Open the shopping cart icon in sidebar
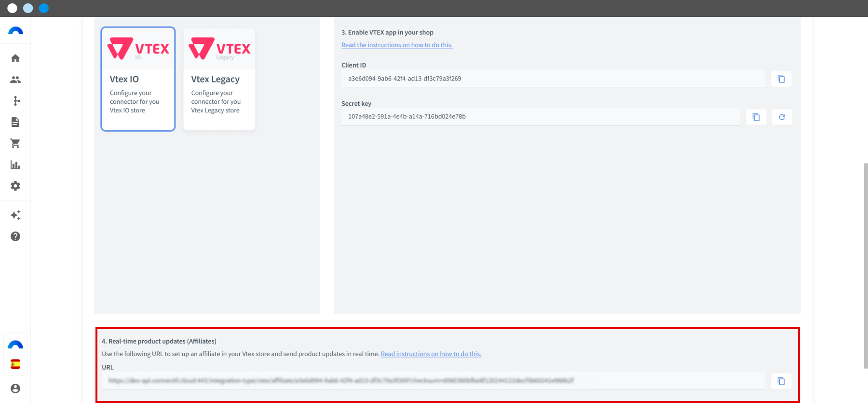This screenshot has width=868, height=403. [x=15, y=143]
